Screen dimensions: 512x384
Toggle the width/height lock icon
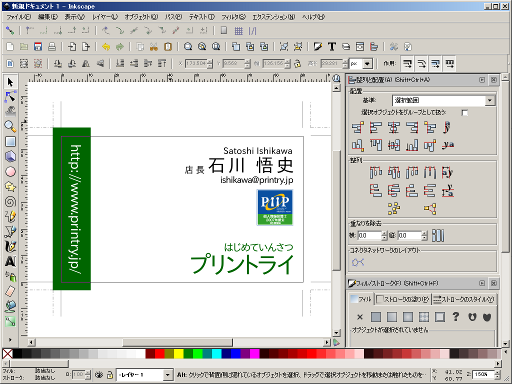pyautogui.click(x=297, y=63)
